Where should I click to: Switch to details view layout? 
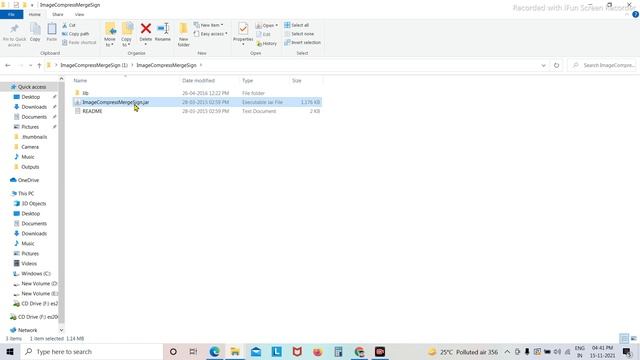coord(624,338)
